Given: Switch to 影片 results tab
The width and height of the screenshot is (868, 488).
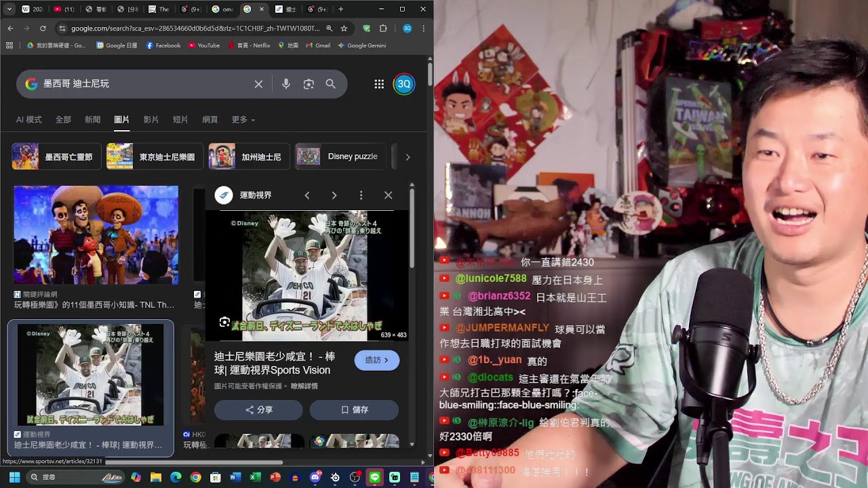Looking at the screenshot, I should click(151, 119).
